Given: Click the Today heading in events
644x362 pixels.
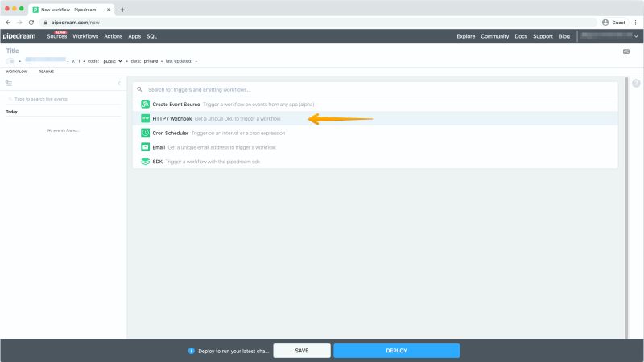Looking at the screenshot, I should 11,112.
